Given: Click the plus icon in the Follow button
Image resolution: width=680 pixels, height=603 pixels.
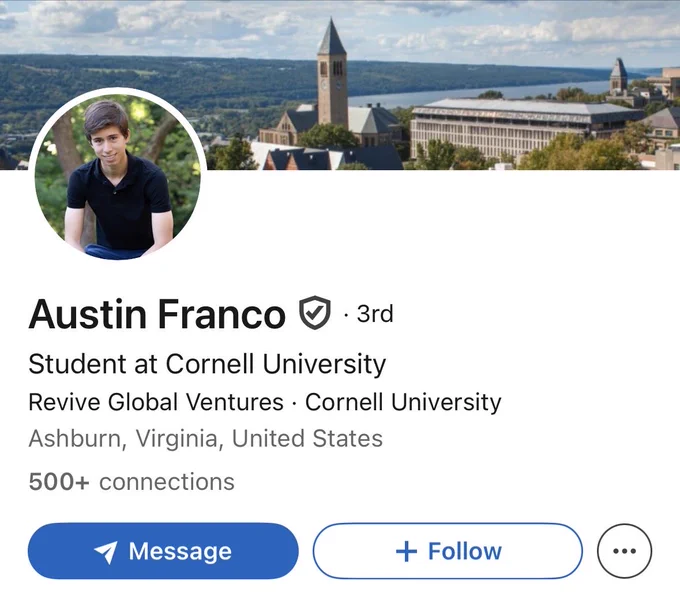Looking at the screenshot, I should click(x=406, y=551).
